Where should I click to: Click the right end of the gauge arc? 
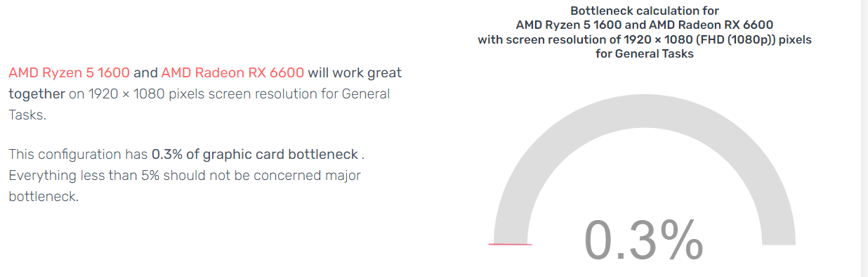(779, 239)
